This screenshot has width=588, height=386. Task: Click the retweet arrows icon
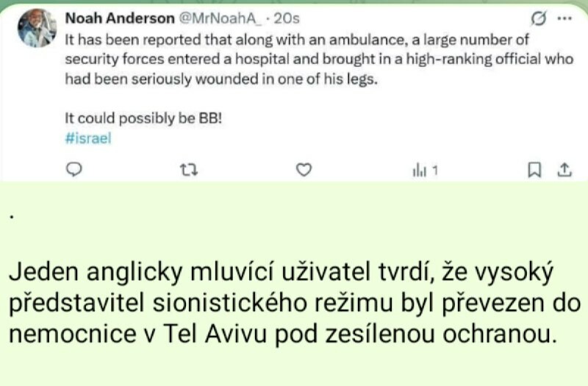tap(189, 171)
